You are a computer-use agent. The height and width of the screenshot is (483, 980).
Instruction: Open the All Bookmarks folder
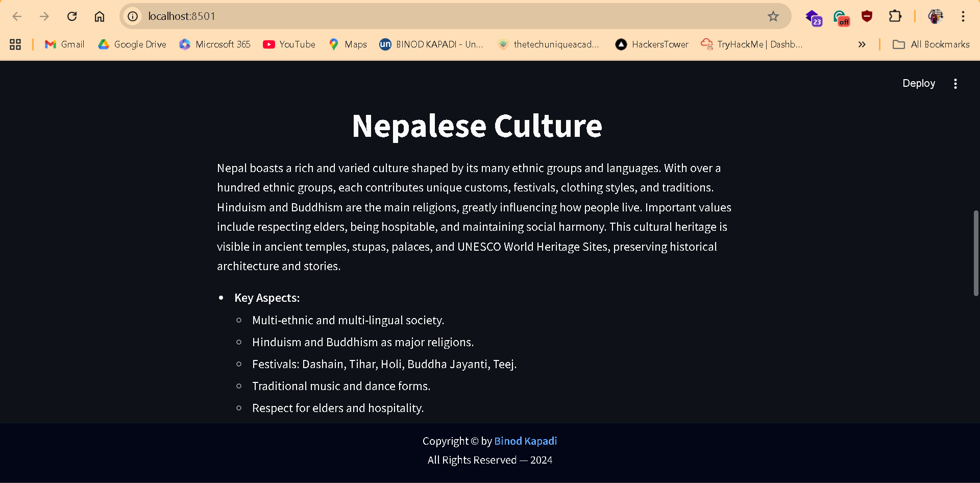[x=931, y=44]
